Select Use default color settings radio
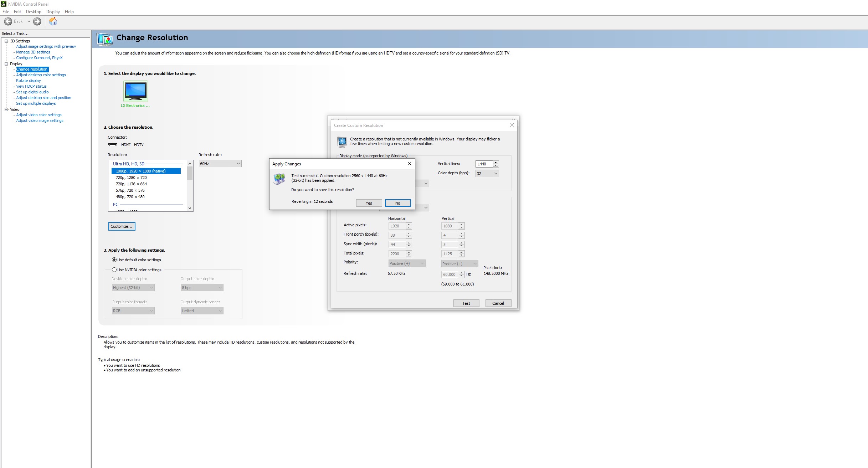 tap(114, 260)
